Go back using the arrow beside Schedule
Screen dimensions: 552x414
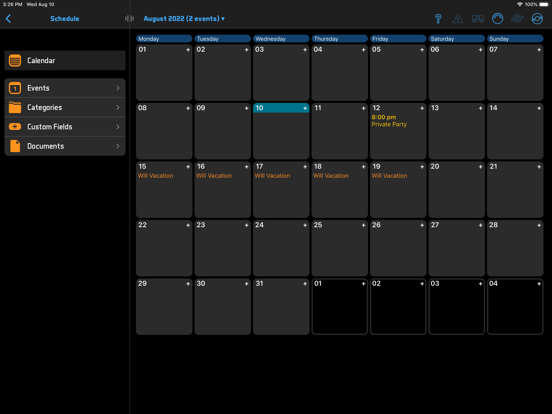point(8,19)
